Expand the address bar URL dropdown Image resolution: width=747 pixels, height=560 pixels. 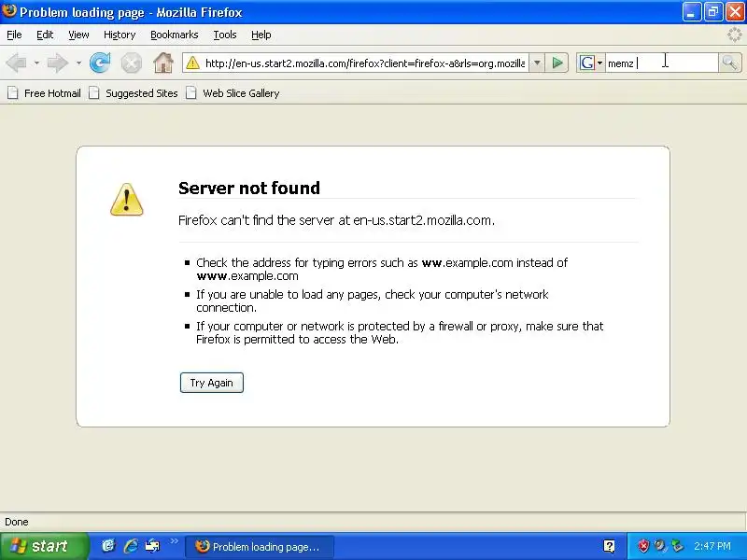537,63
